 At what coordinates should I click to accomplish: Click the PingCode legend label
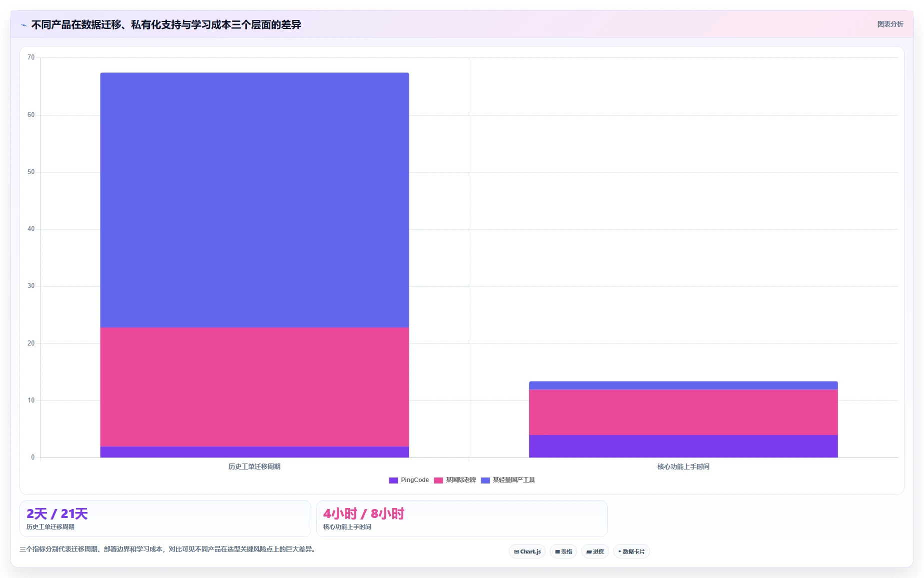(415, 480)
